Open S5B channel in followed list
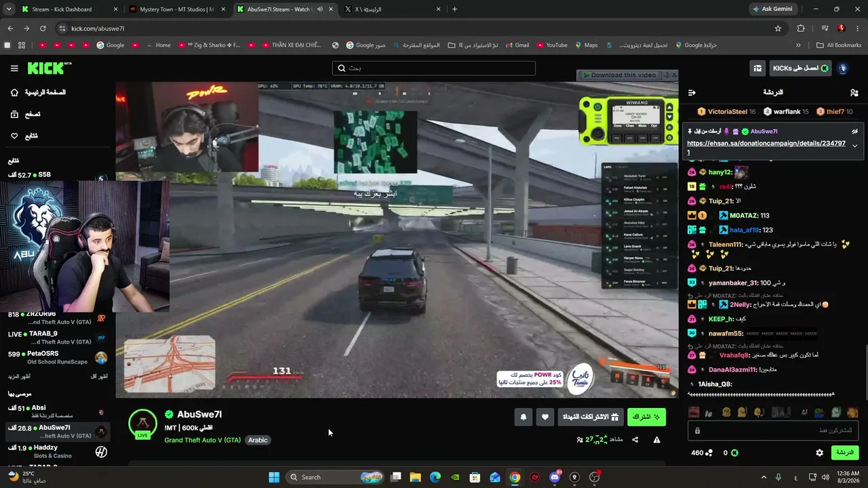Viewport: 868px width, 488px height. (x=58, y=176)
